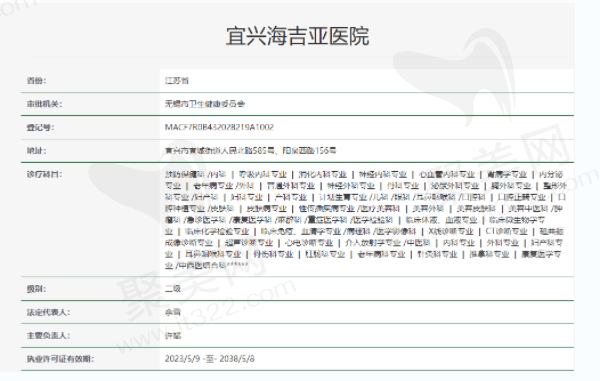The height and width of the screenshot is (381, 600).
Task: Click the registration number starting with MACF7R0B4
Action: [x=219, y=127]
